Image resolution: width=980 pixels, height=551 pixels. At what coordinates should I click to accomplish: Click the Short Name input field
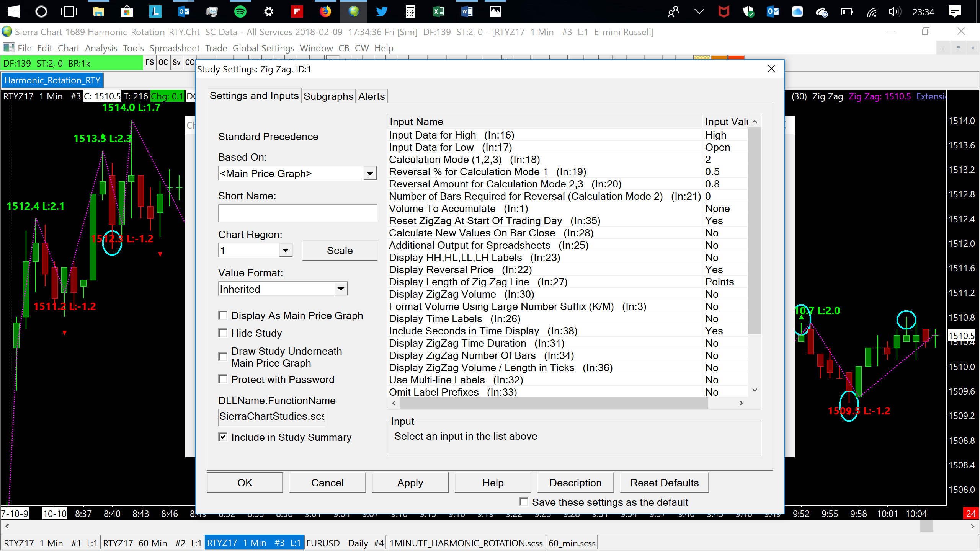[x=297, y=213]
